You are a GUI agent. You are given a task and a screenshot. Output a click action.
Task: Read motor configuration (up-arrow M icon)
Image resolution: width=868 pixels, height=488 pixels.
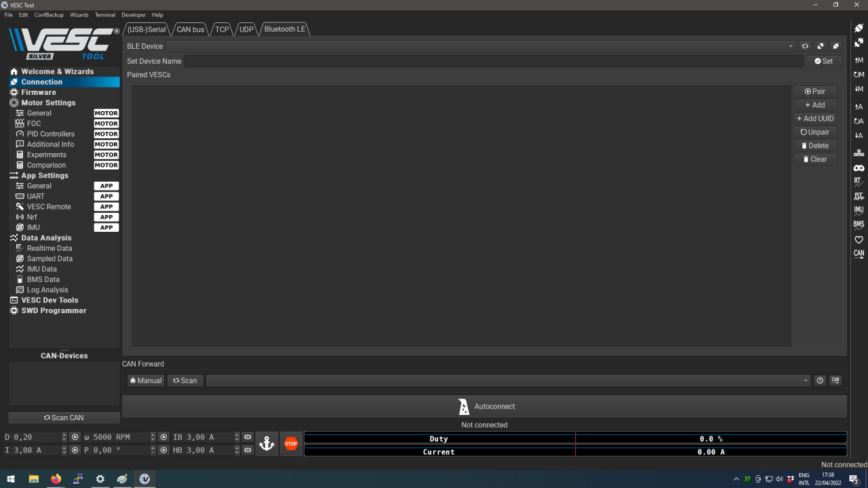(859, 60)
